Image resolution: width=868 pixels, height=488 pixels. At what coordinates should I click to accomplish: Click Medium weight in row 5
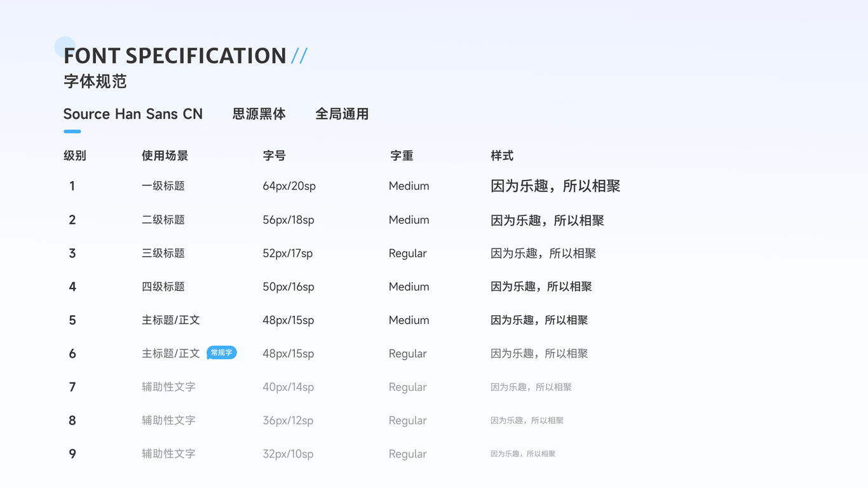[409, 320]
